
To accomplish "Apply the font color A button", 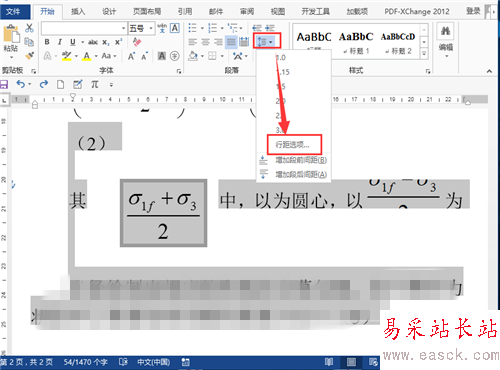I will (87, 56).
